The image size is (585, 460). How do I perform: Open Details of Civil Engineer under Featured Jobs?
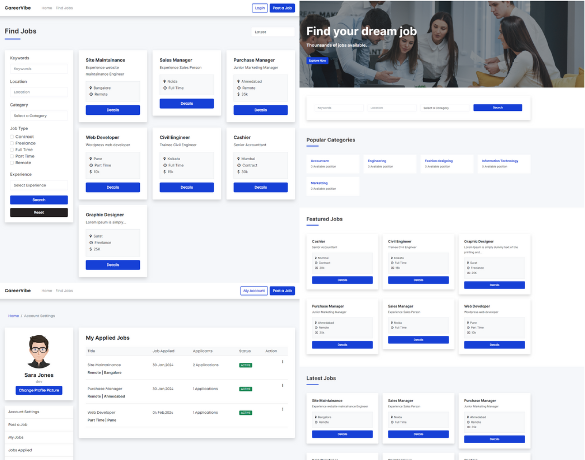coord(418,280)
